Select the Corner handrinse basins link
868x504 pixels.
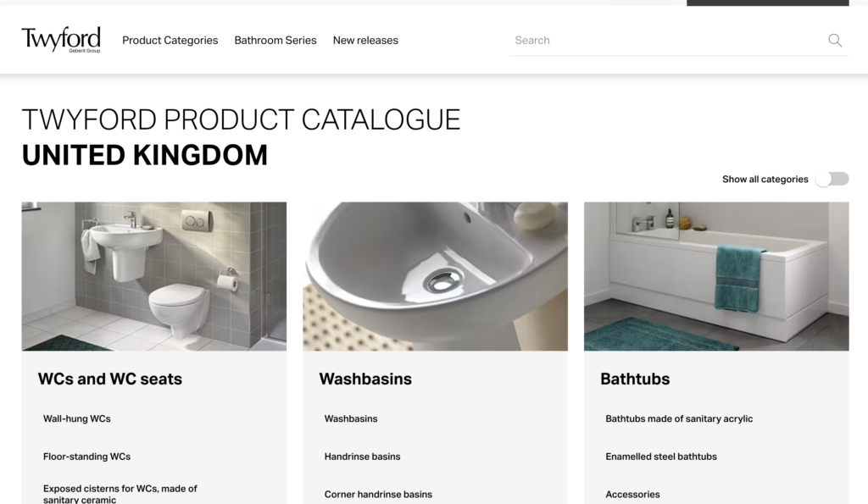tap(378, 494)
